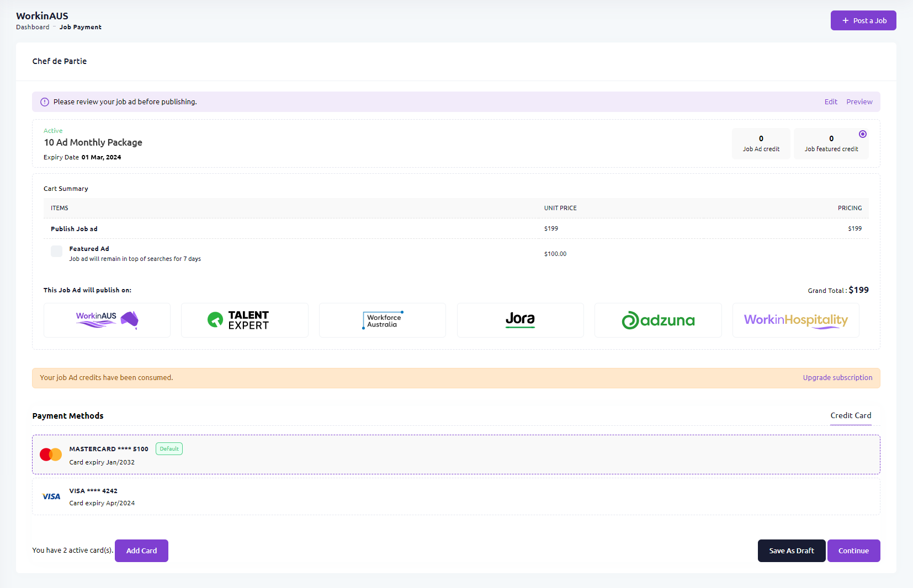Click the Job featured credit box
913x588 pixels.
pos(831,143)
